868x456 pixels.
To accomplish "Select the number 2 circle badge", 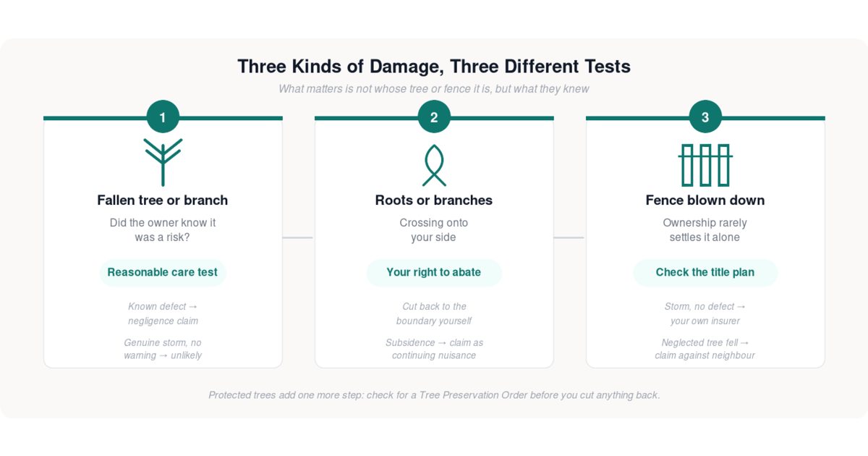I will click(434, 117).
